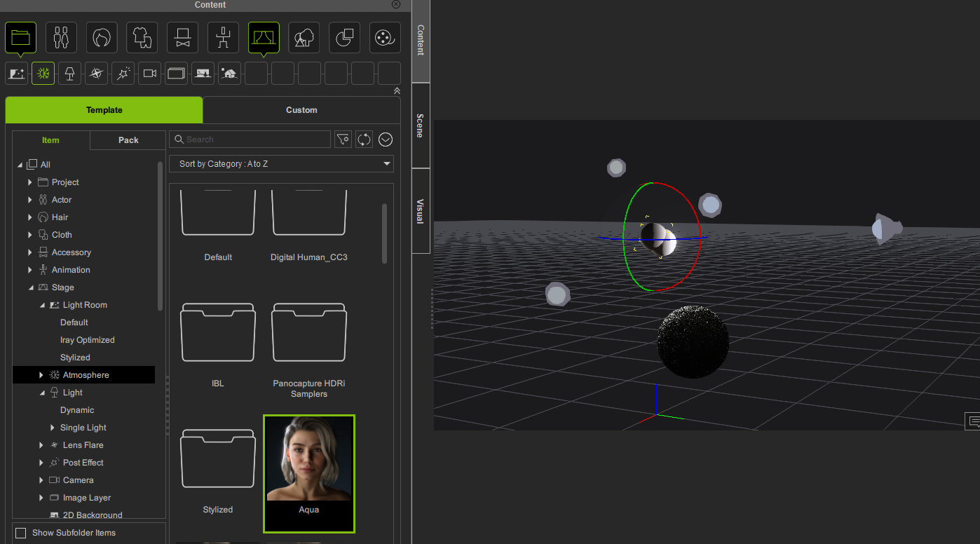Choose the Image Layer subcategory icon

click(177, 73)
